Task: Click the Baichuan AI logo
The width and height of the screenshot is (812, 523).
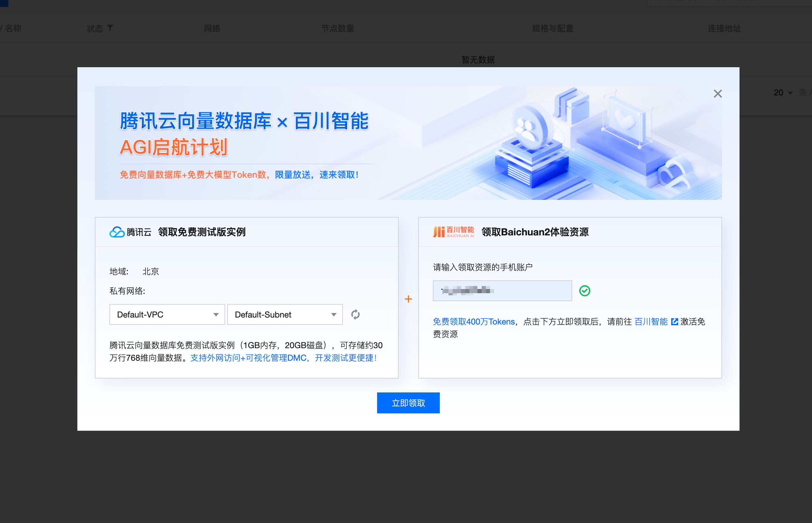Action: (x=453, y=232)
